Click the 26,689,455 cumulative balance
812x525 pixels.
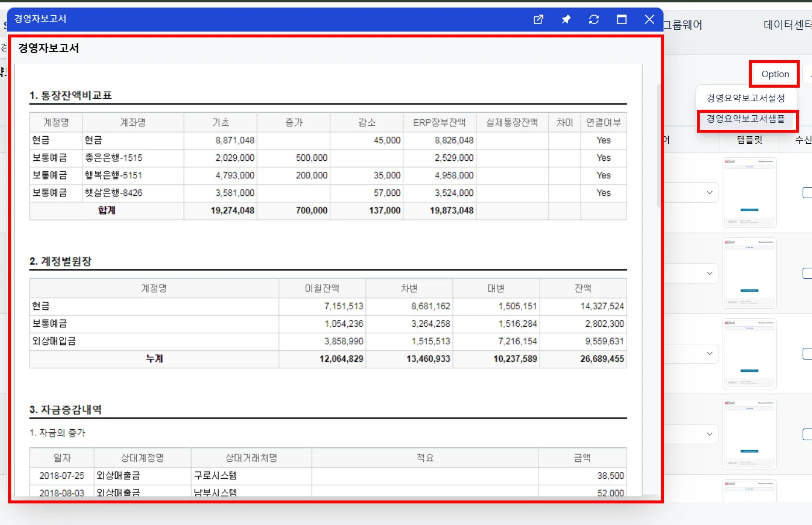(602, 359)
